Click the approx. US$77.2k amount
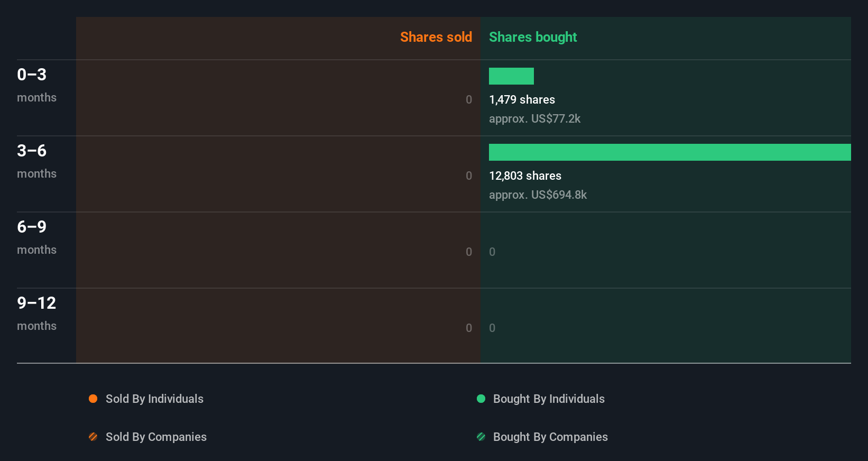This screenshot has height=461, width=868. (534, 118)
